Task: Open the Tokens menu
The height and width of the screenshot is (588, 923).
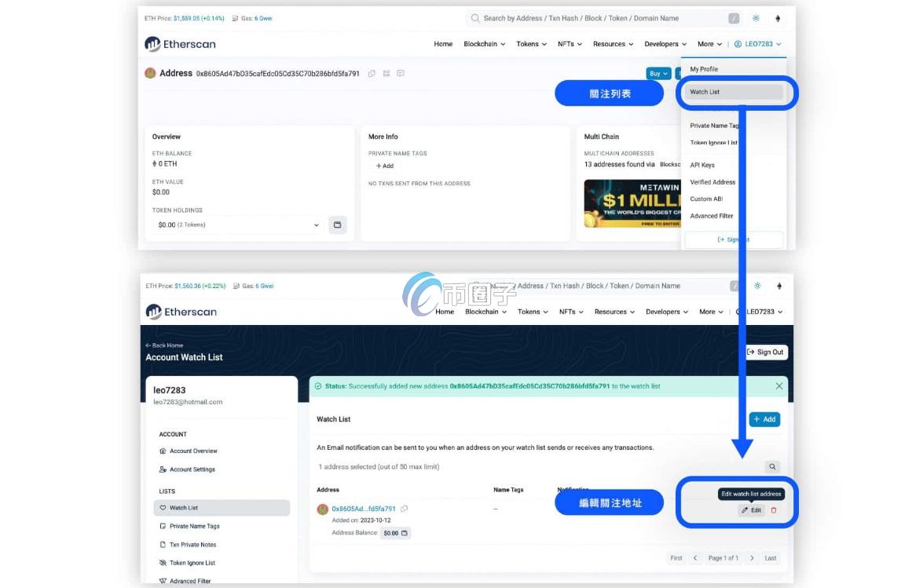Action: (x=531, y=44)
